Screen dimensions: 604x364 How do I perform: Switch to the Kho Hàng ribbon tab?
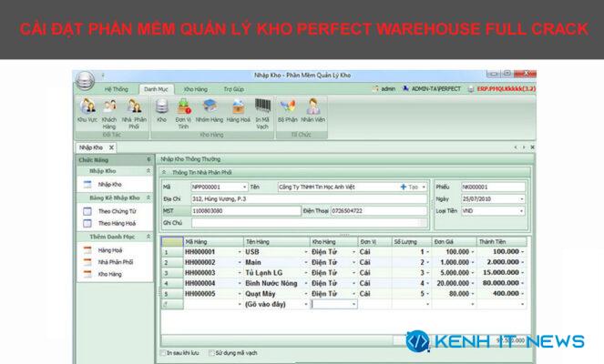pos(196,89)
